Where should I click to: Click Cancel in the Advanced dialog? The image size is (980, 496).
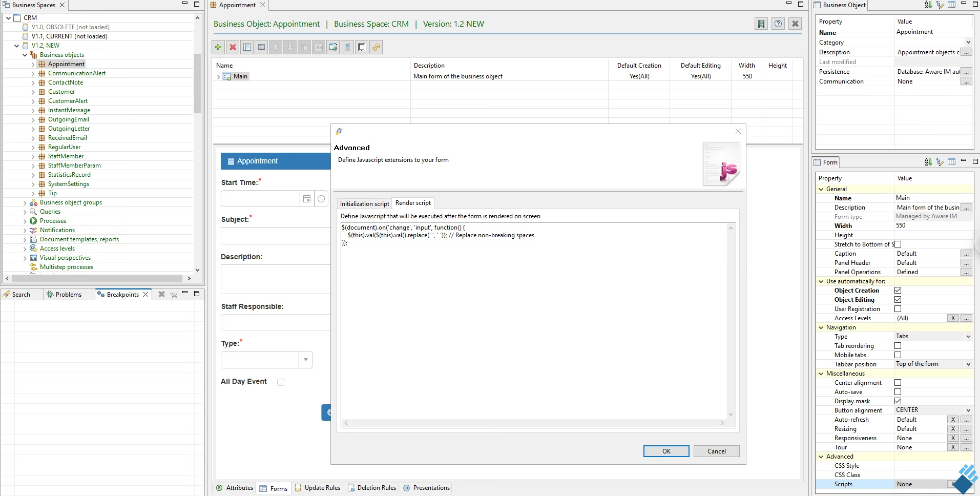(x=716, y=451)
